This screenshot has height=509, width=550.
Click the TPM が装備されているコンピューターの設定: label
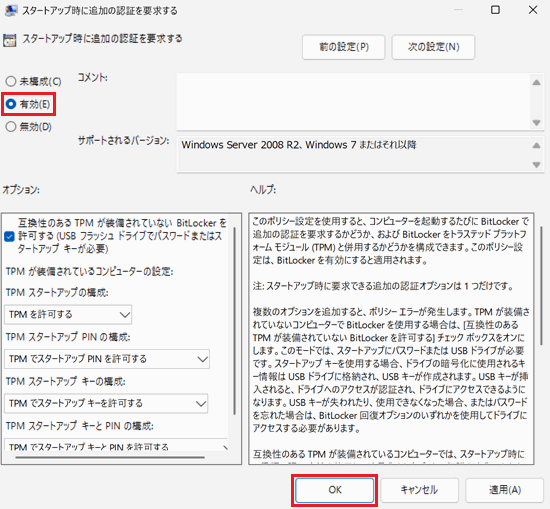(89, 272)
